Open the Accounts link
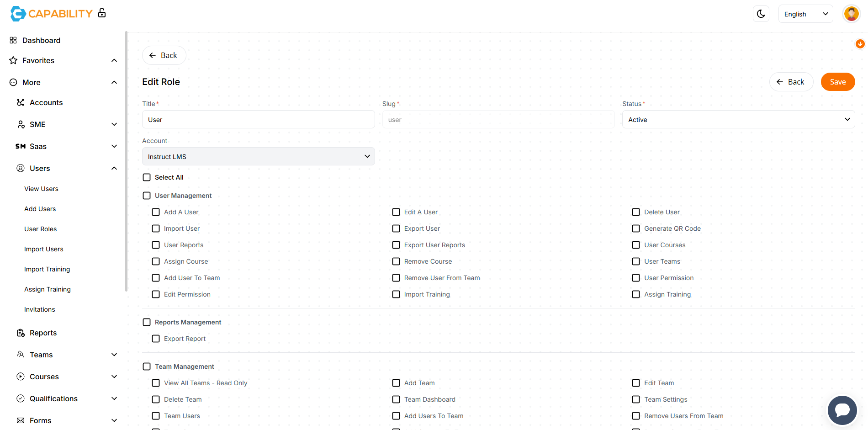Viewport: 868px width, 430px height. 46,102
